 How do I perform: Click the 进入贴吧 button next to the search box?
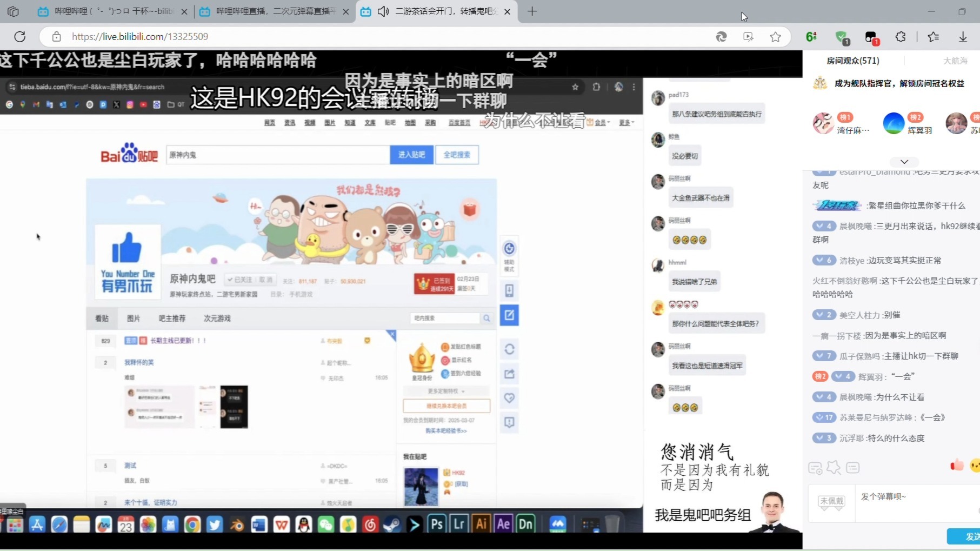[x=411, y=155]
